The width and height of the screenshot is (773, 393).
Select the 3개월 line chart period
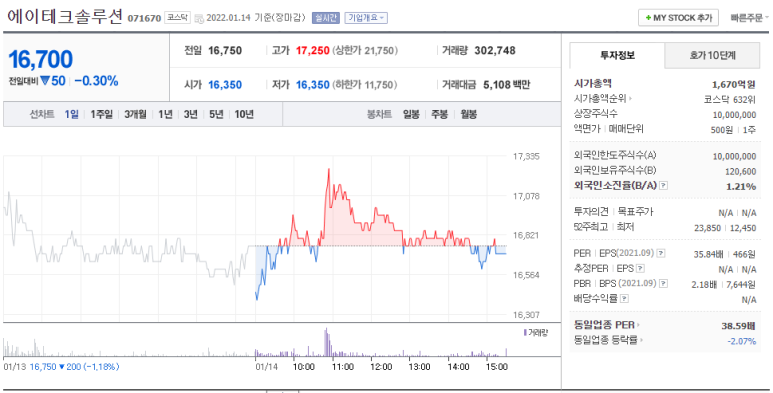point(135,114)
